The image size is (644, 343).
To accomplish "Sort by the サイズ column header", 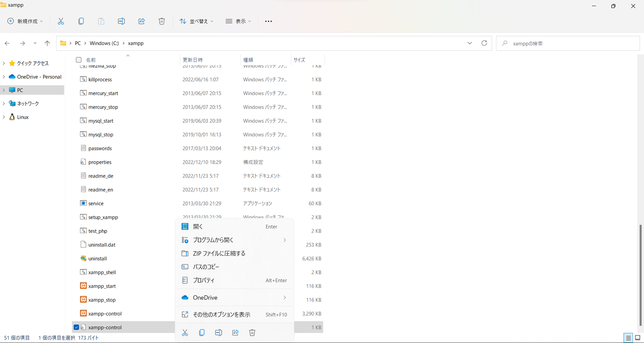I will click(x=299, y=60).
